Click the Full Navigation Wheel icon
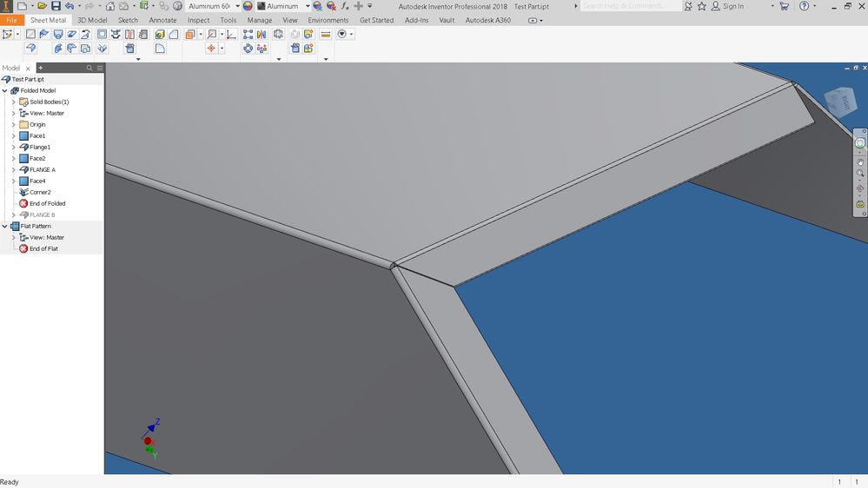 (x=859, y=143)
